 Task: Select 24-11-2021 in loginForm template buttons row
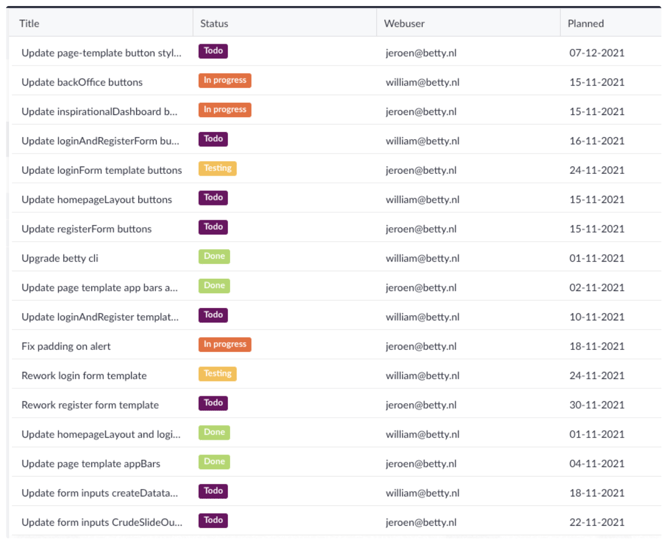point(597,170)
